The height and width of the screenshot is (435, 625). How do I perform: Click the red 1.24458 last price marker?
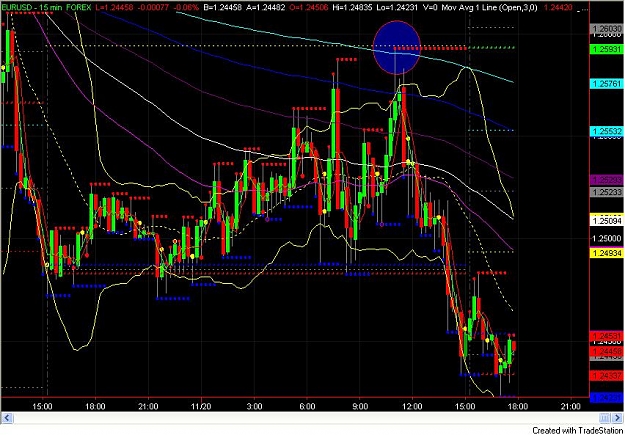pyautogui.click(x=605, y=351)
